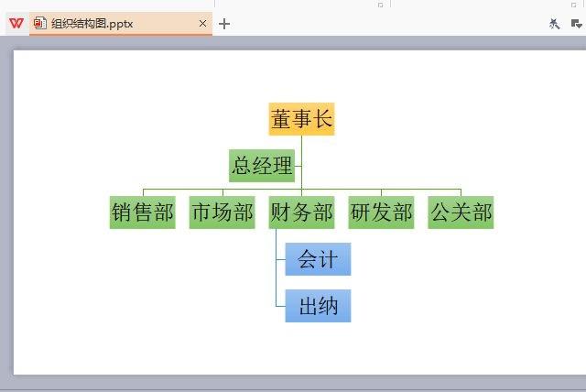Screen dimensions: 586x392
Task: Select the 财务部 box
Action: (x=301, y=212)
